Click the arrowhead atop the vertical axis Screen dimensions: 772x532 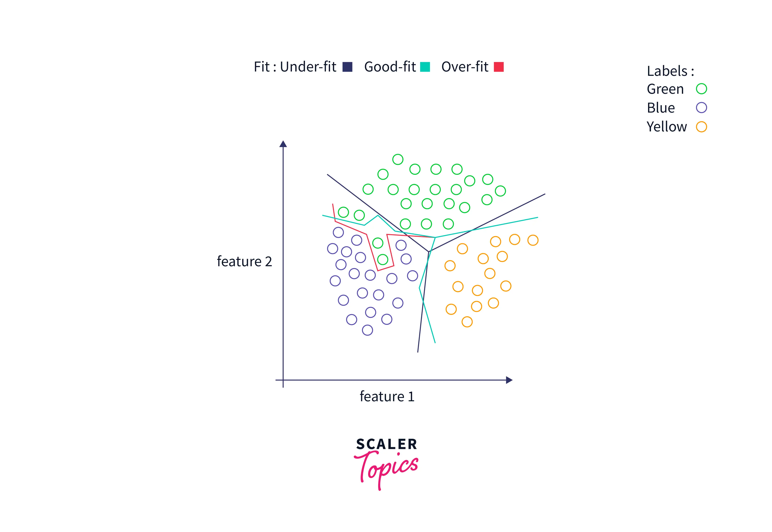[x=283, y=144]
